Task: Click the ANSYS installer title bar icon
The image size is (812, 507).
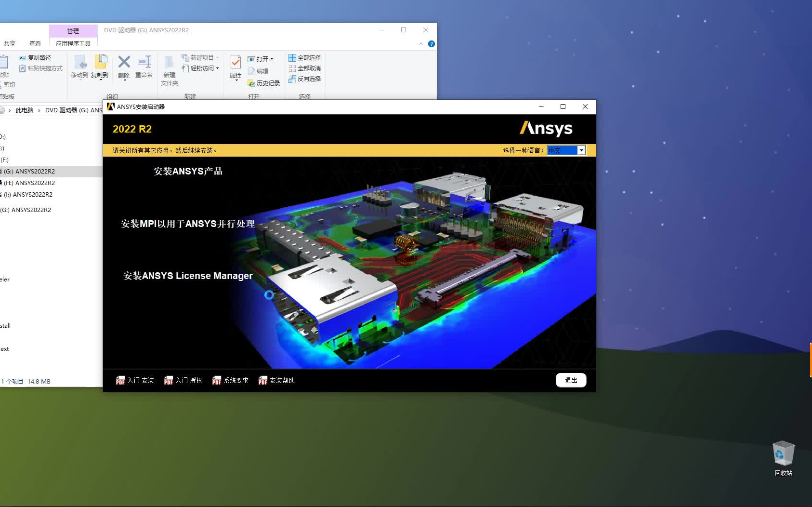Action: click(x=111, y=107)
